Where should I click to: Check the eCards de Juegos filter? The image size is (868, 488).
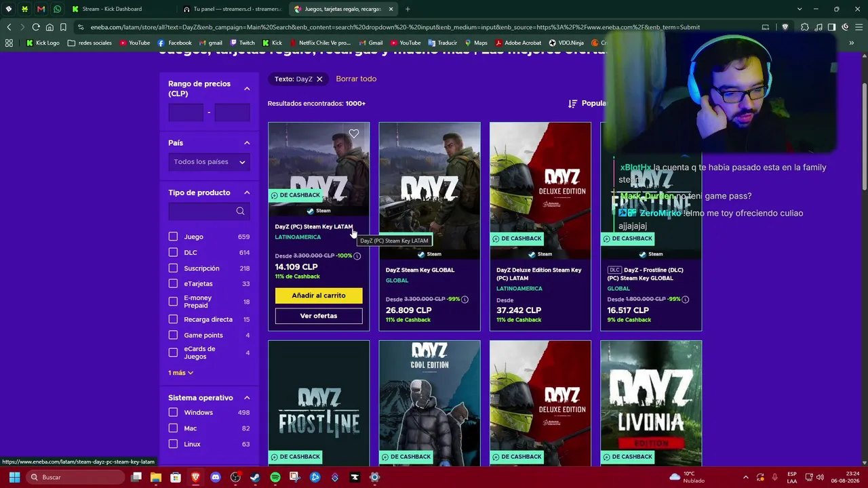point(173,352)
